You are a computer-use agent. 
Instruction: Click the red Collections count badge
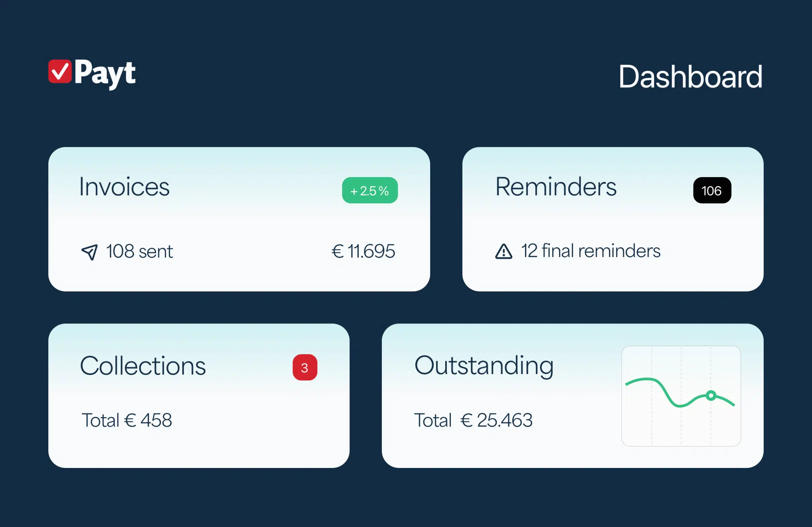click(304, 367)
